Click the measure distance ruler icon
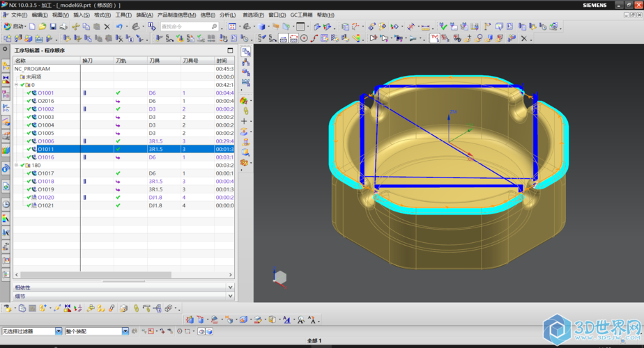Viewport: 644px width, 348px height. (425, 26)
